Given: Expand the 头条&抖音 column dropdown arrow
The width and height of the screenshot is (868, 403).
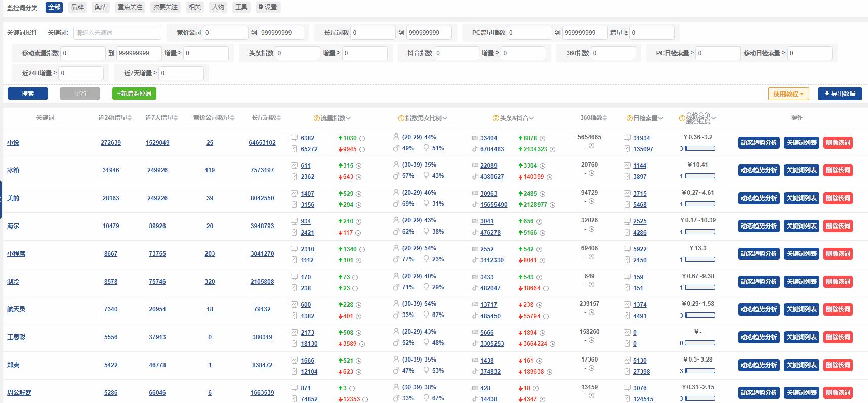Looking at the screenshot, I should point(531,118).
